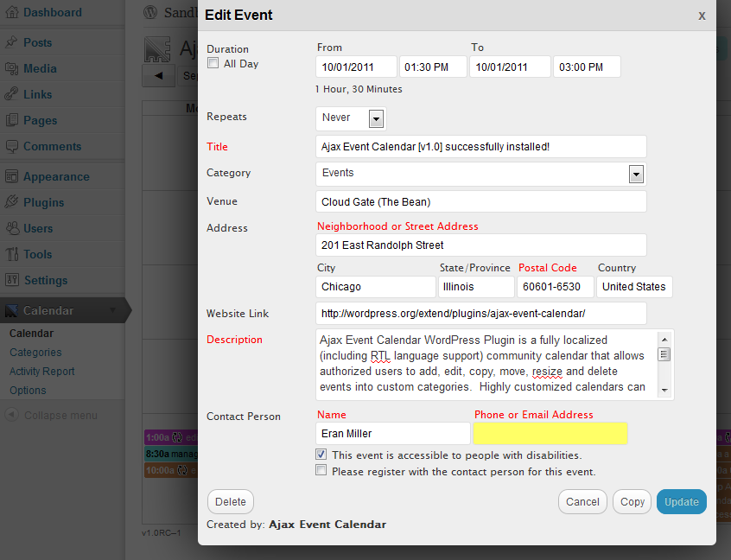Click the WordPress logo in header
The image size is (731, 560).
pyautogui.click(x=150, y=12)
